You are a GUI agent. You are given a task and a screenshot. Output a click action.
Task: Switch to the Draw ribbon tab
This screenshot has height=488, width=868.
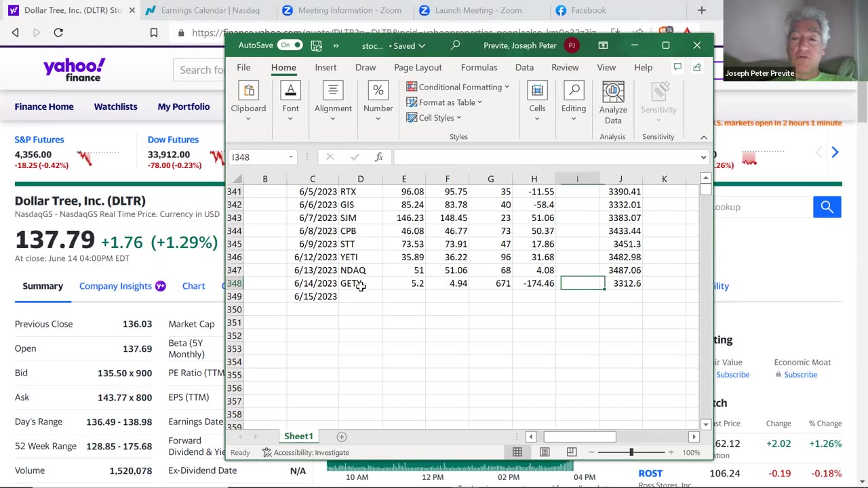366,67
